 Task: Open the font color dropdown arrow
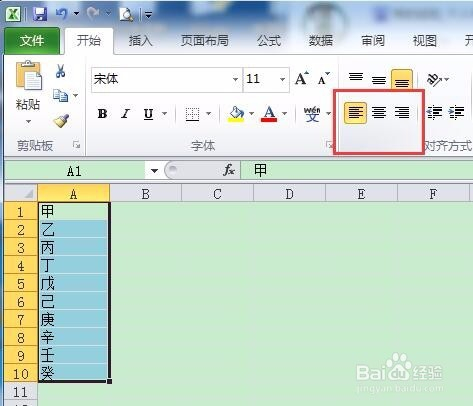(x=284, y=114)
